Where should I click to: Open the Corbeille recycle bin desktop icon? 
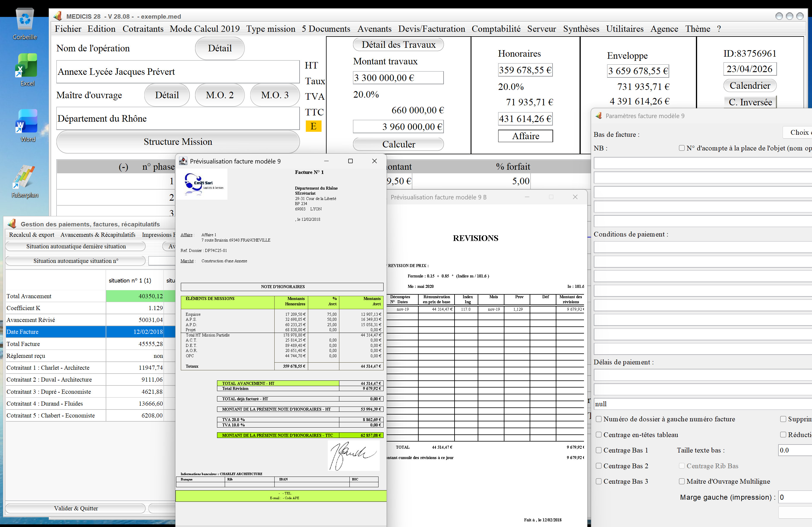[x=25, y=24]
